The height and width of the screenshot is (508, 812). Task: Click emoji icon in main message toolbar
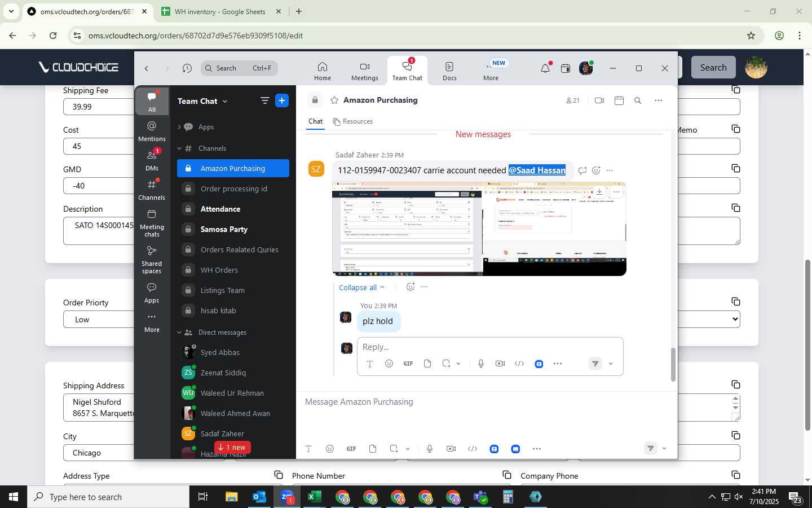coord(330,449)
